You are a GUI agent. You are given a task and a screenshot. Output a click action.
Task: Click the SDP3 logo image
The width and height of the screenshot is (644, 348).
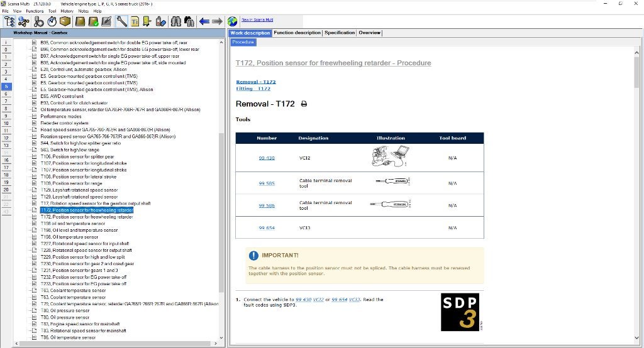point(460,312)
